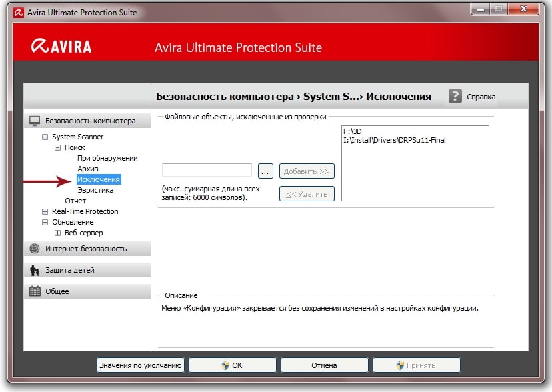Open Эвристика settings
Screen dimensions: 552x392
click(95, 190)
